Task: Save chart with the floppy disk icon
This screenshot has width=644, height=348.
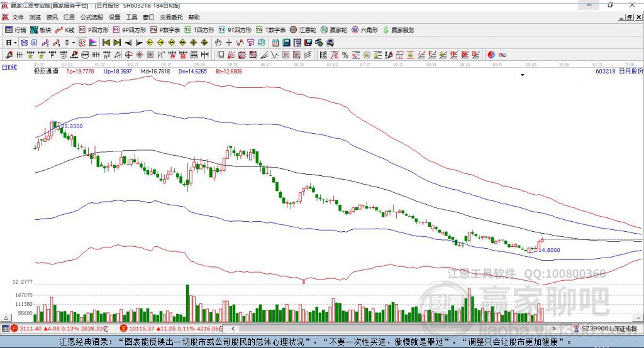Action: (308, 43)
